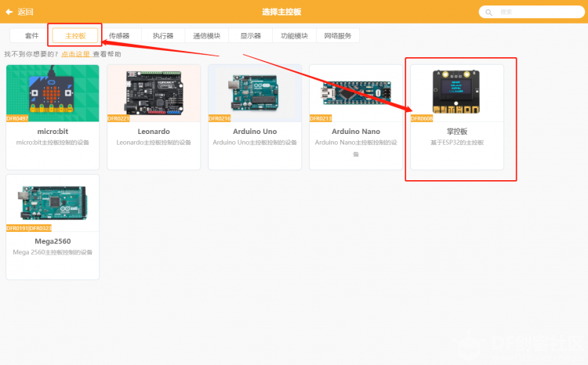Screen dimensions: 588x365
Task: Switch to the 功能模块 tab
Action: [x=294, y=36]
